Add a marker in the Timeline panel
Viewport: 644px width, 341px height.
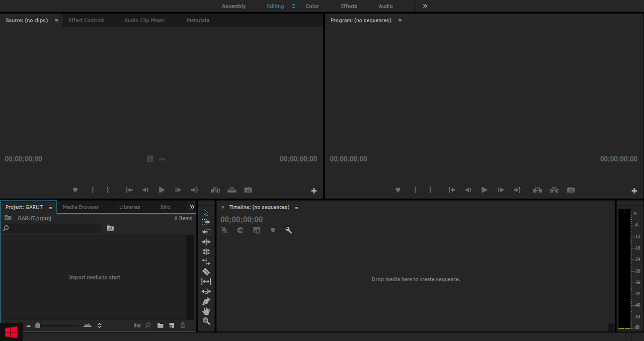click(273, 230)
